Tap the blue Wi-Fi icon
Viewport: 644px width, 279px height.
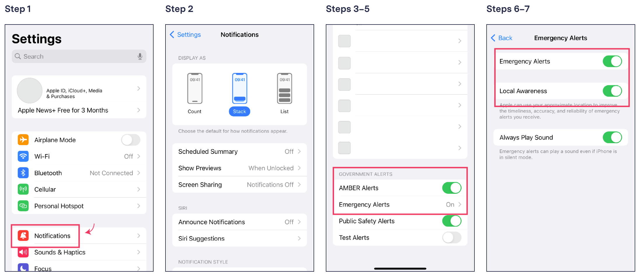click(x=23, y=156)
